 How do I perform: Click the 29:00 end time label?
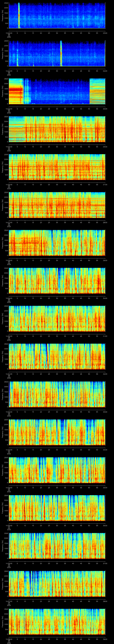(105, 260)
